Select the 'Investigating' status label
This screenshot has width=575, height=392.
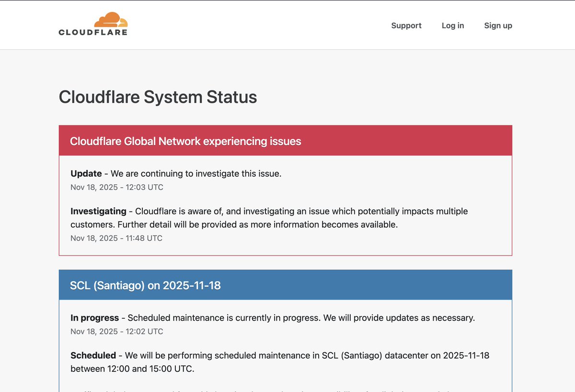coord(98,211)
